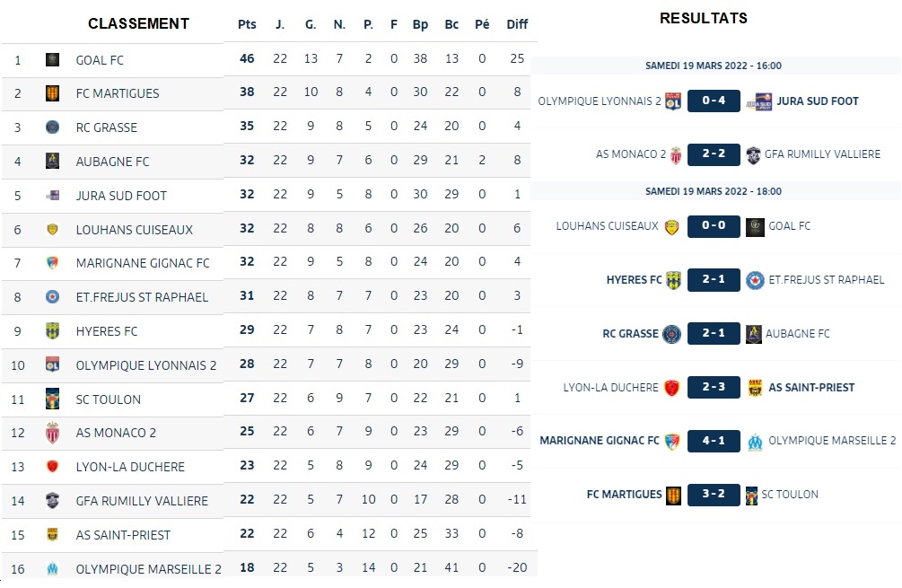Click the Olympique Lyonnais 2 logo in table
Viewport: 902px width, 588px height.
pos(52,365)
